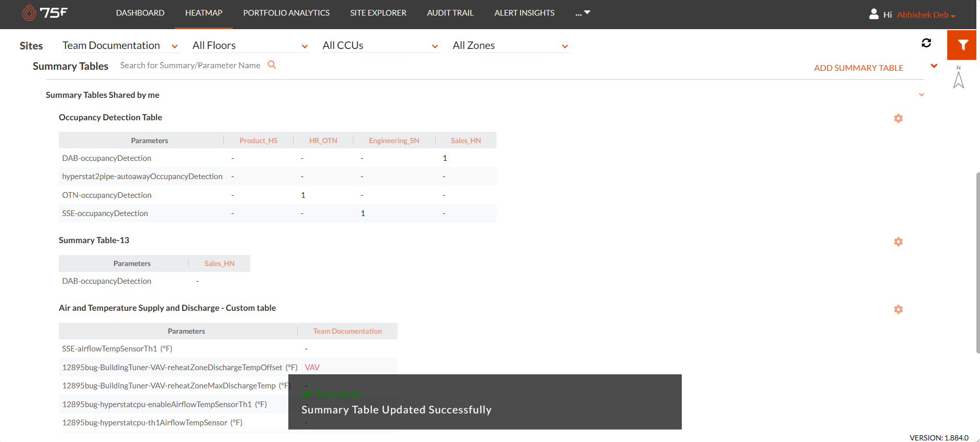The height and width of the screenshot is (442, 980).
Task: Click the Engineering_SN column header
Action: click(394, 141)
